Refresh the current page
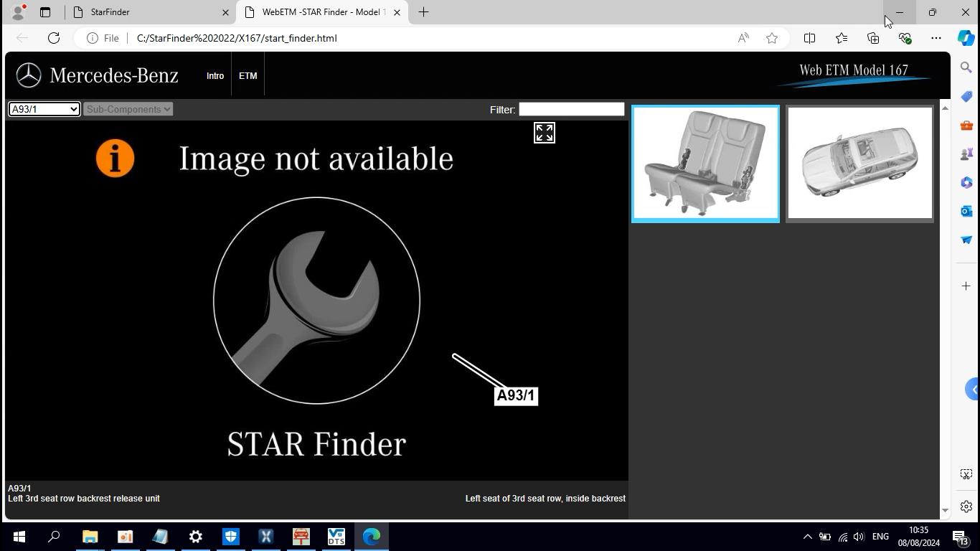 54,38
